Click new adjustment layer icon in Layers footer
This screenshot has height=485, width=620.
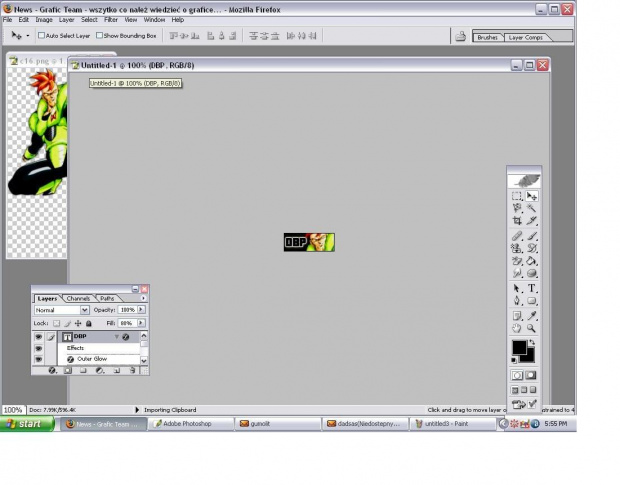pyautogui.click(x=100, y=370)
